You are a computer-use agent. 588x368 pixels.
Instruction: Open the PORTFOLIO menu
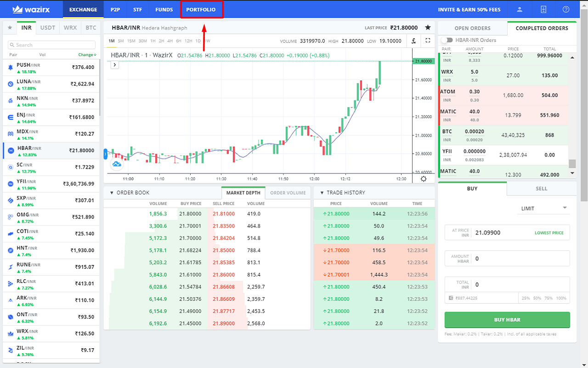pos(201,9)
